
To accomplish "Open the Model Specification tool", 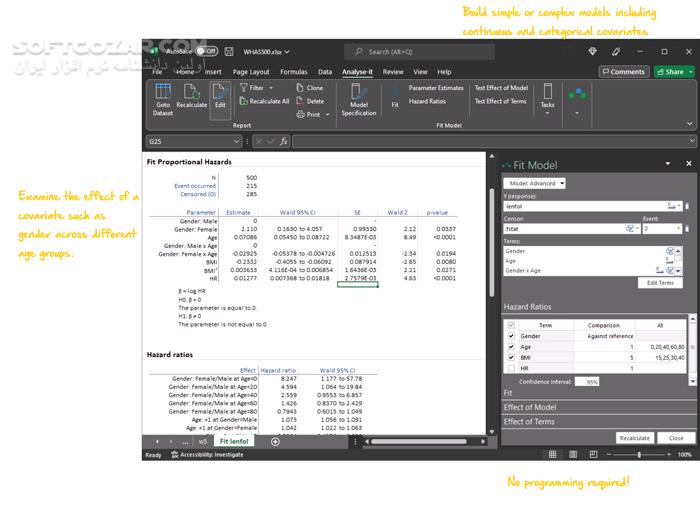I will pos(359,100).
